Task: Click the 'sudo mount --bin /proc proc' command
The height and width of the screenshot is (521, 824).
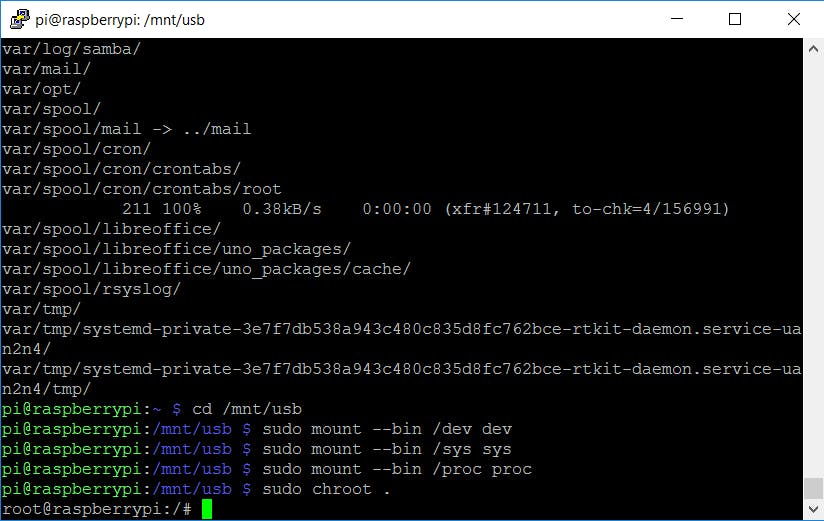Action: [396, 469]
